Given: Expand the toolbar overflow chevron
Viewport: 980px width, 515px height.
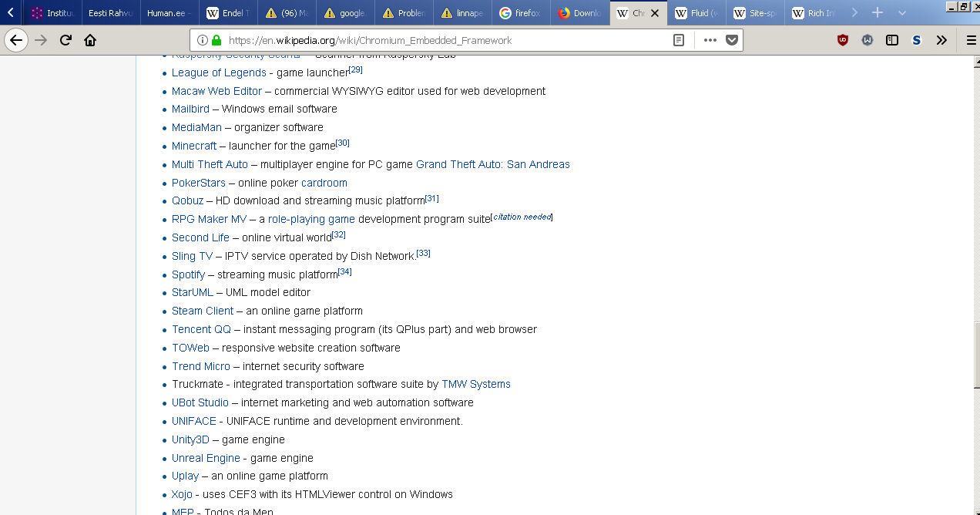Looking at the screenshot, I should [941, 40].
